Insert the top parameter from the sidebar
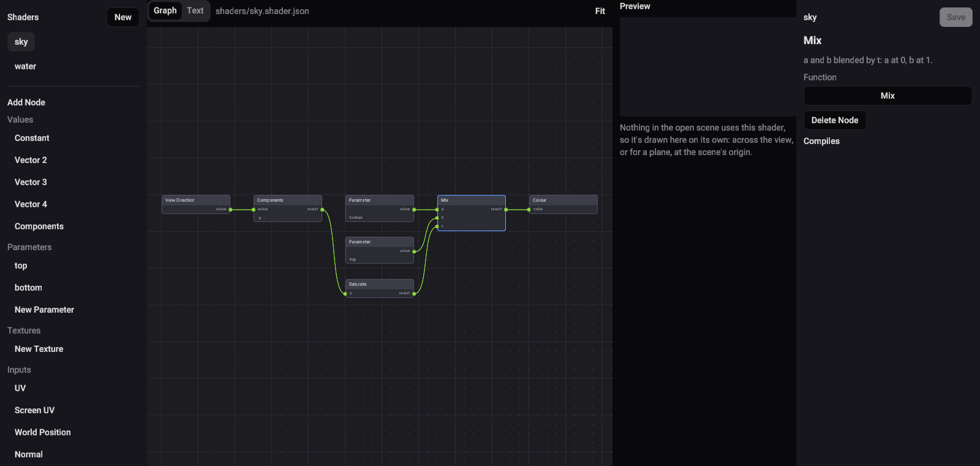Viewport: 980px width, 466px height. click(x=21, y=265)
